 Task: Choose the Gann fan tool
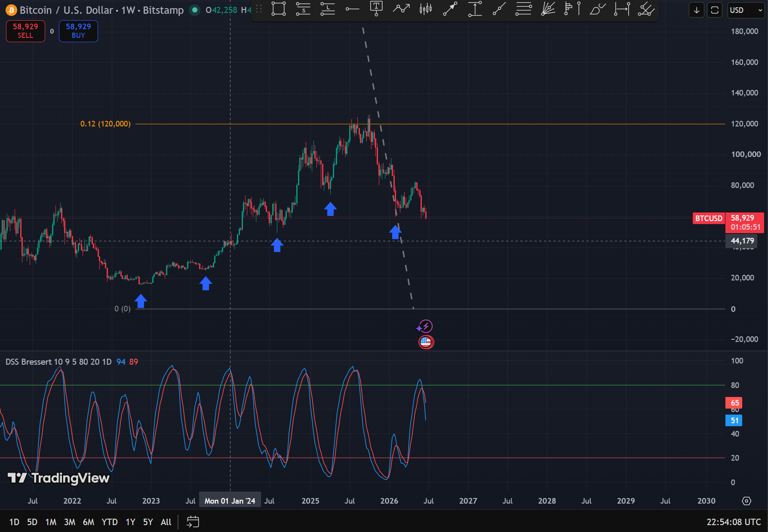pos(548,9)
